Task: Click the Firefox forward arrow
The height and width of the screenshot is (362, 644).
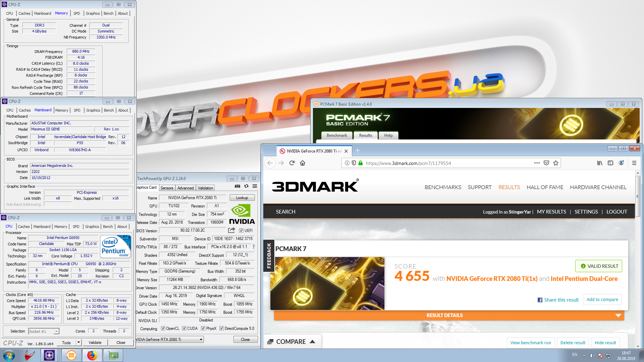Action: (281, 163)
